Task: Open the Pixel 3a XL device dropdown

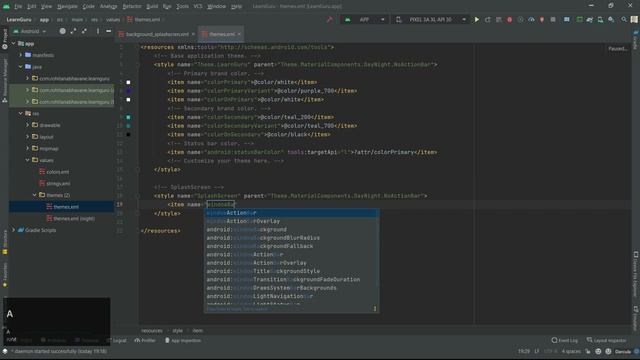Action: point(431,20)
